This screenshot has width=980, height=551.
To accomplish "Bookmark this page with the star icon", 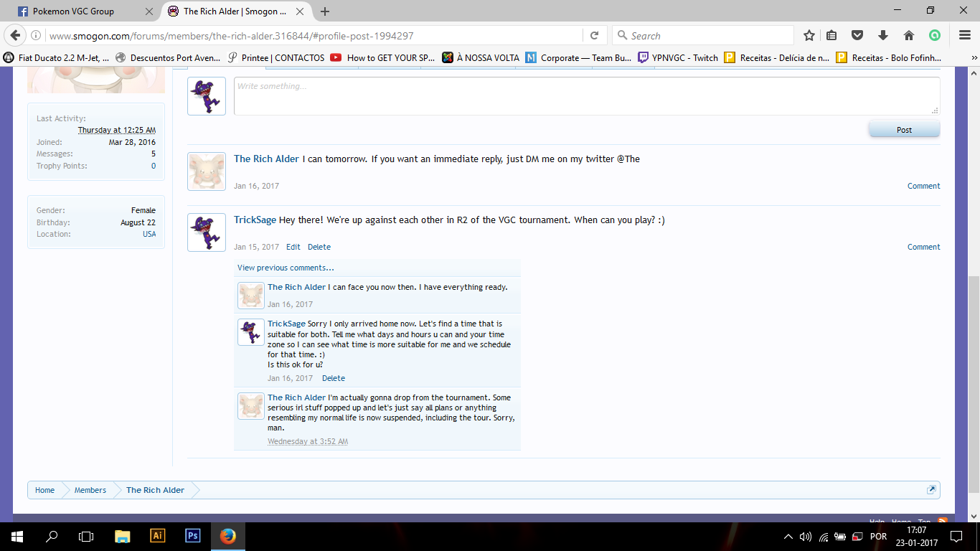I will [809, 36].
